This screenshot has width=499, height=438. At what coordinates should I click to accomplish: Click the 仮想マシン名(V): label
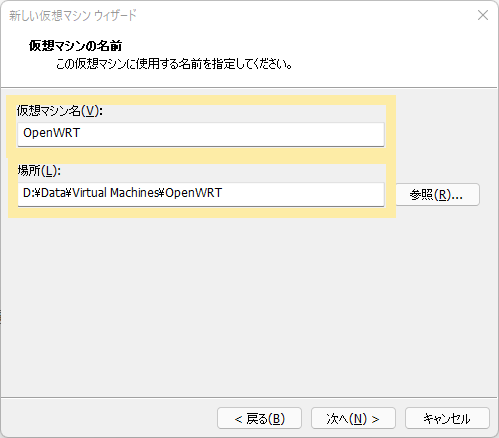coord(60,111)
